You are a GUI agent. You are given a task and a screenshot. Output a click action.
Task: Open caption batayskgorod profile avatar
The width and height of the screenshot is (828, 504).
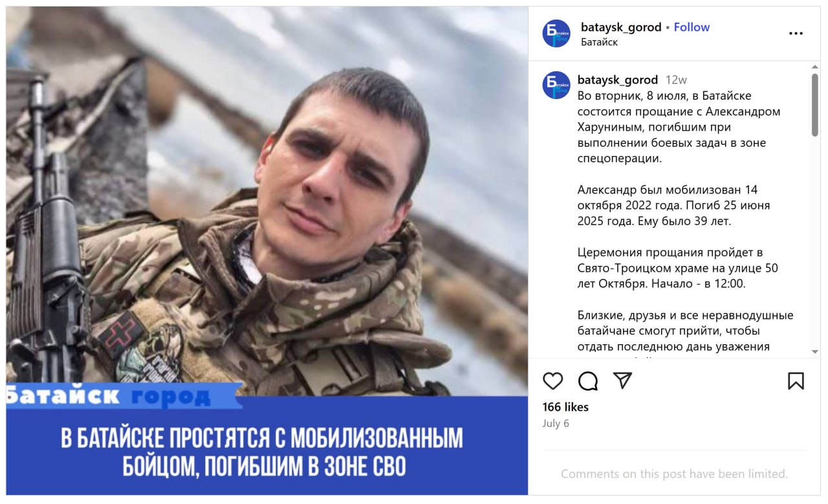[x=556, y=85]
